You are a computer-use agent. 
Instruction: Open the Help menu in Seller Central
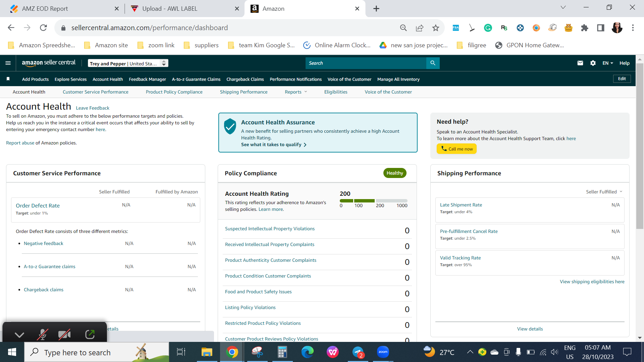pyautogui.click(x=624, y=63)
